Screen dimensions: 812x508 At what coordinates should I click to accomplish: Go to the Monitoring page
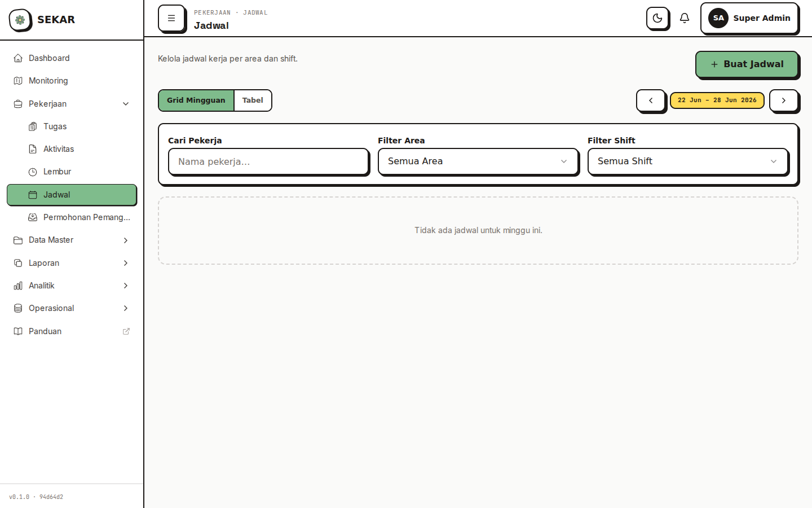72,81
